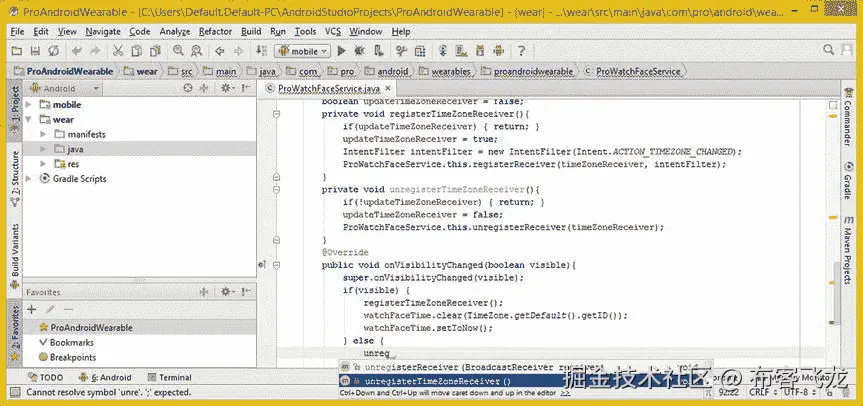Image resolution: width=863 pixels, height=406 pixels.
Task: Toggle the Build Variants side tab
Action: [15, 256]
